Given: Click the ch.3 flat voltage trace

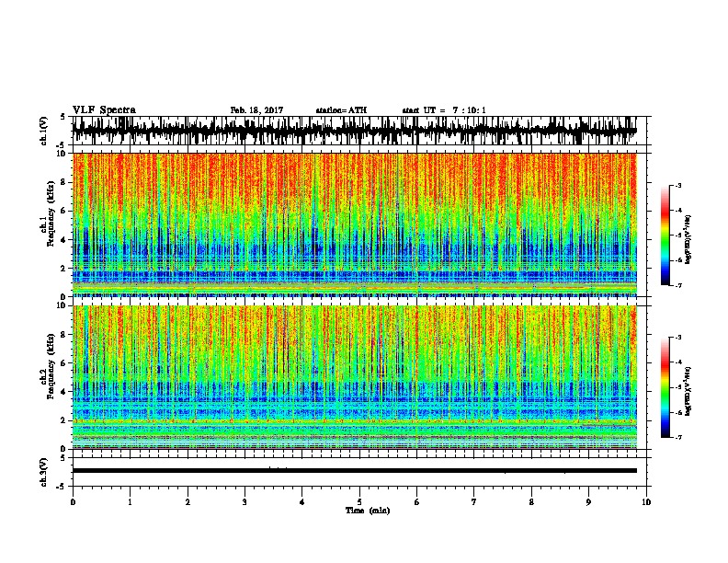Looking at the screenshot, I should (x=355, y=471).
